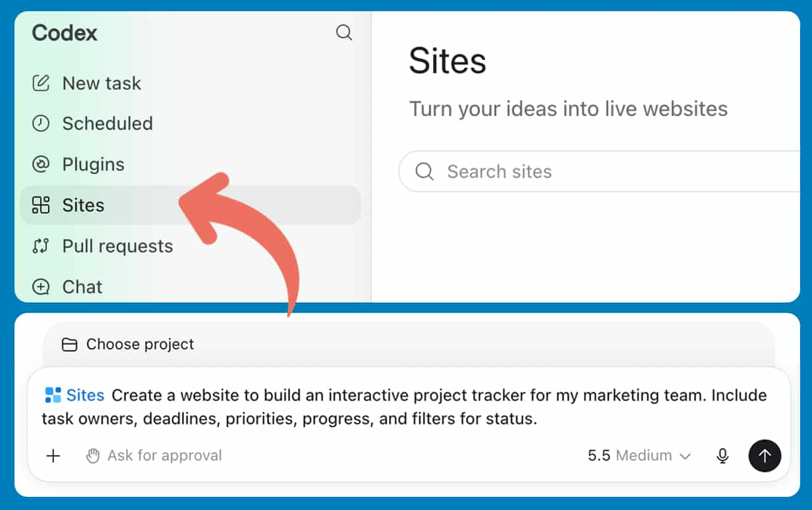Image resolution: width=812 pixels, height=510 pixels.
Task: Click the Pull requests branch icon
Action: (x=41, y=246)
